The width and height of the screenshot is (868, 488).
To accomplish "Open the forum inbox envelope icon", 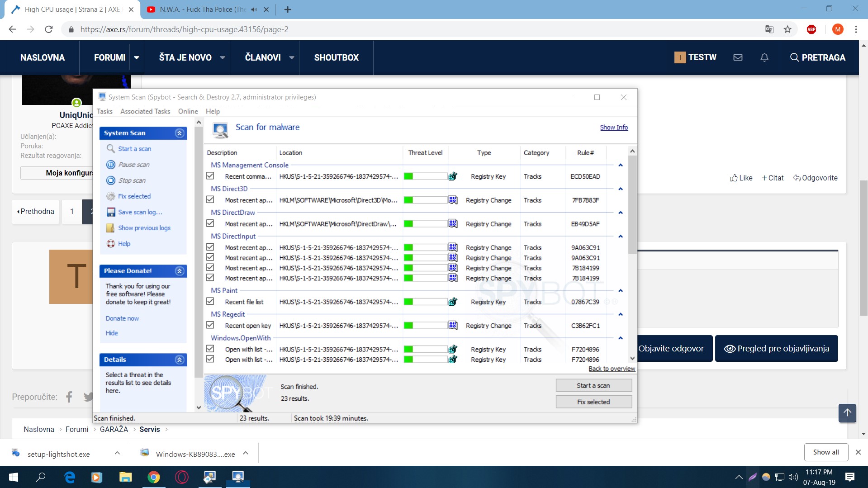I will click(738, 57).
